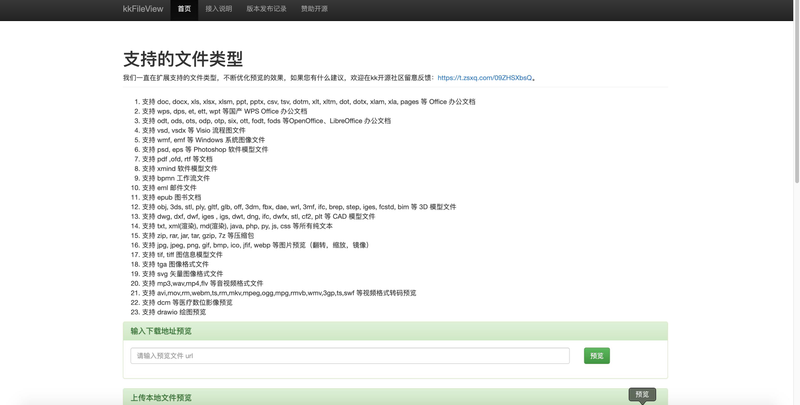Click the Photoshop 软件模型文件 list item

point(205,149)
